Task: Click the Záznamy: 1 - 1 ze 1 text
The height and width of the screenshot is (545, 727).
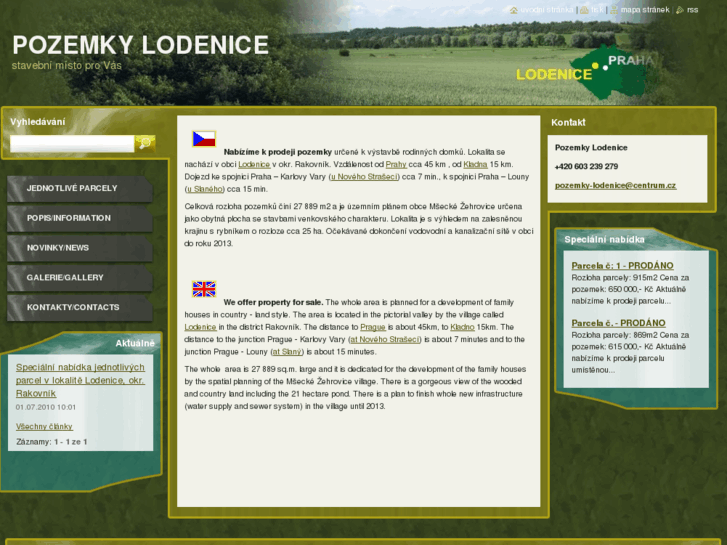Action: [51, 442]
